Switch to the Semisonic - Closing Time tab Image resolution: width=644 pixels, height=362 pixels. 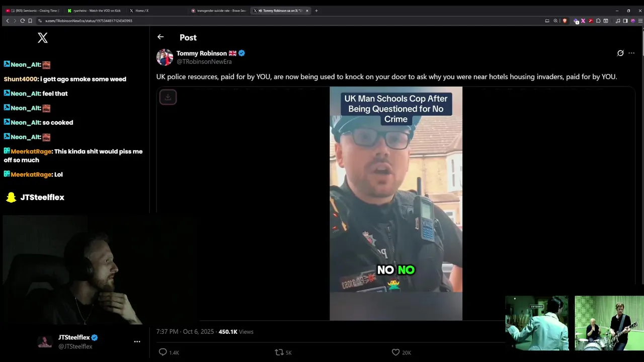pyautogui.click(x=33, y=11)
